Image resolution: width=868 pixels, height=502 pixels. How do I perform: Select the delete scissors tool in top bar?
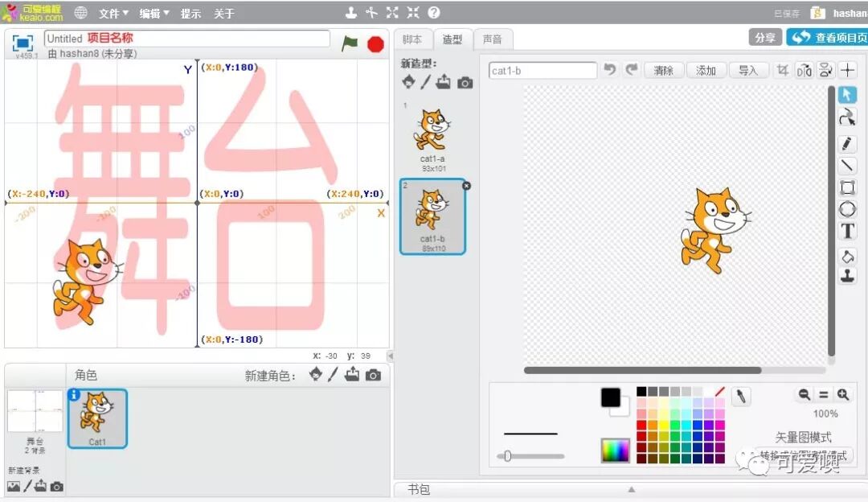pos(371,13)
